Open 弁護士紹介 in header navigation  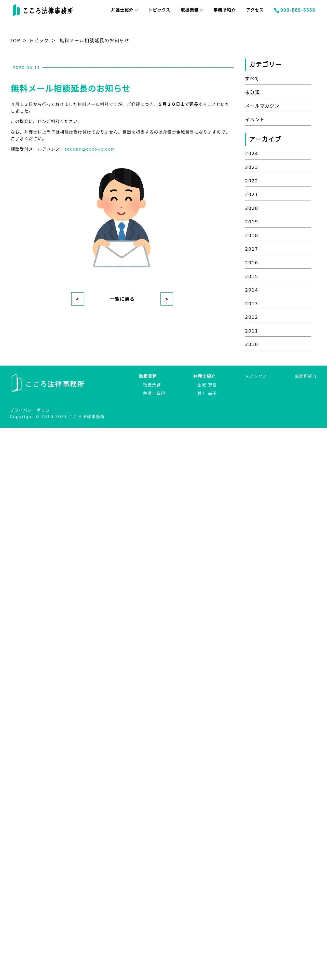(122, 10)
